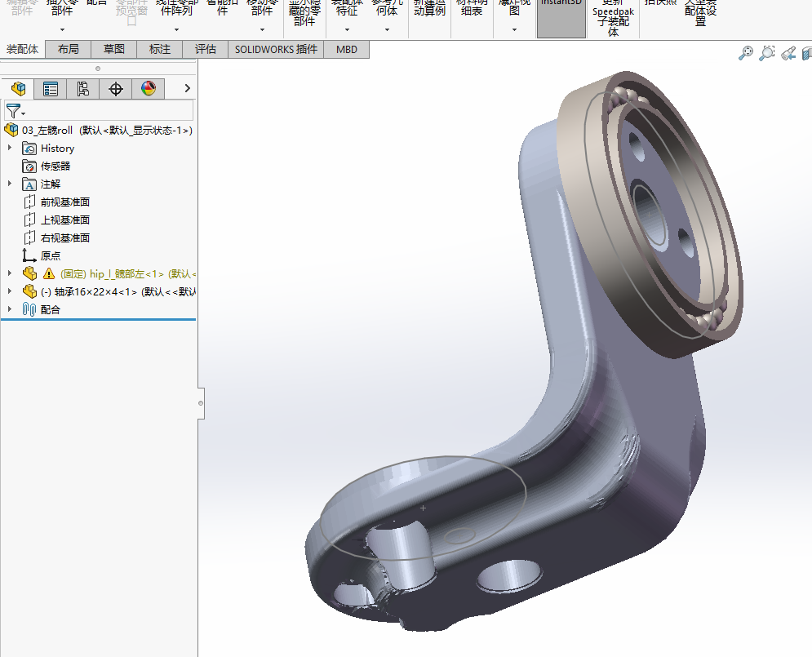Open the FeatureManager design tree tab
Viewport: 812px width, 657px height.
click(18, 89)
